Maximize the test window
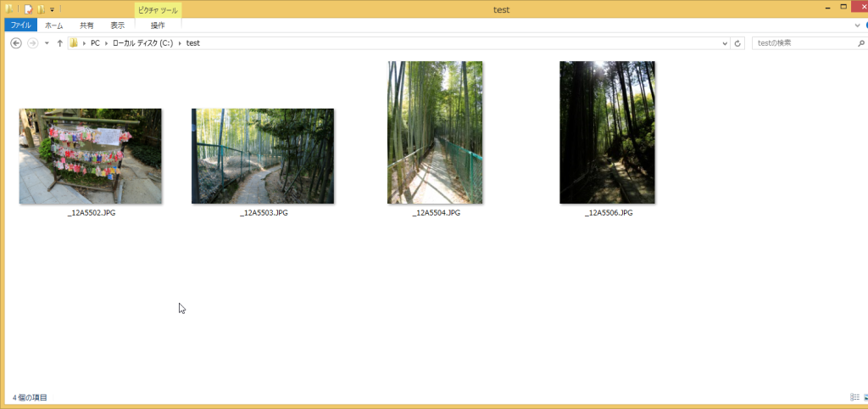Screen dimensions: 868x409 [843, 7]
